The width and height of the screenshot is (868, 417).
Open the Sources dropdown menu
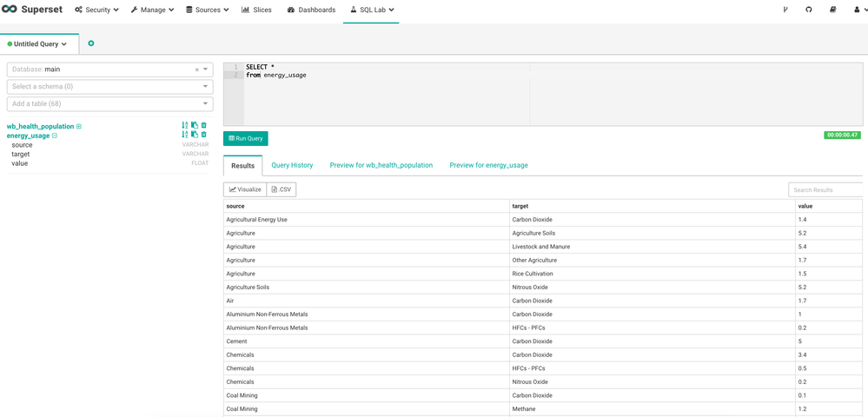pos(208,10)
